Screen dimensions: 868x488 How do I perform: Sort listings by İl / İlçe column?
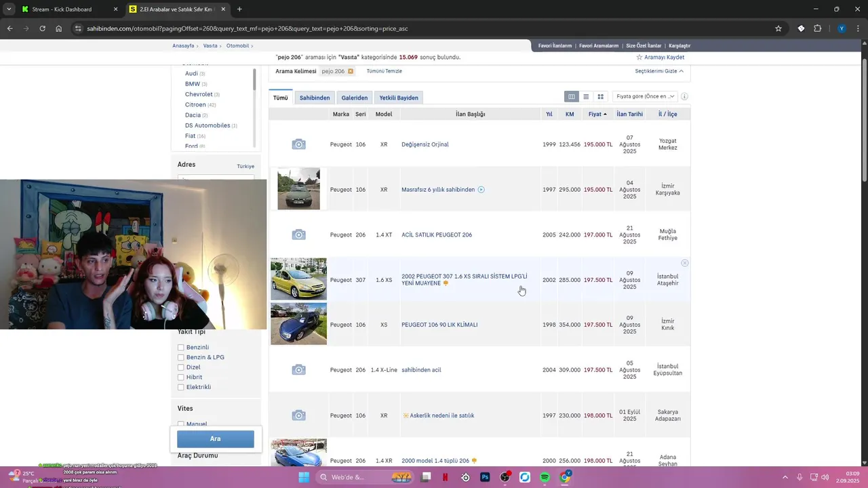coord(667,115)
